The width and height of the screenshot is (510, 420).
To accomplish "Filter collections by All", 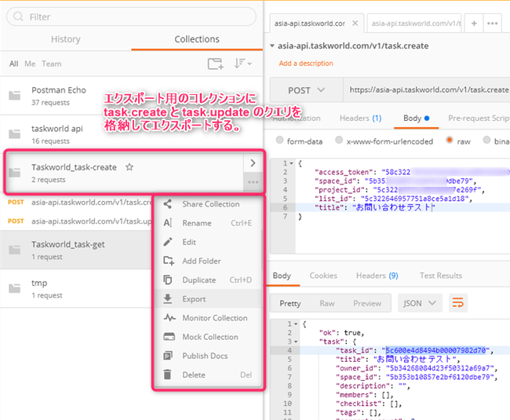I will pos(13,64).
